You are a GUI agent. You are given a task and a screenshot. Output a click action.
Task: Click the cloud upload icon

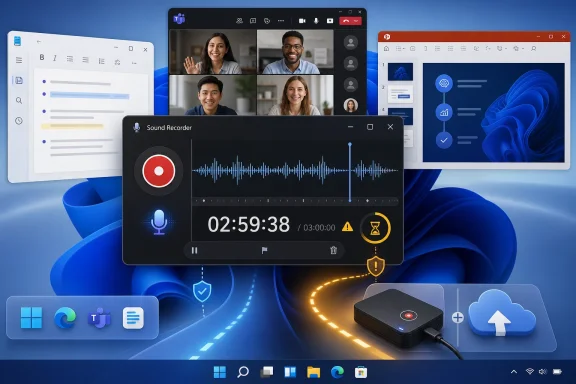click(x=502, y=313)
